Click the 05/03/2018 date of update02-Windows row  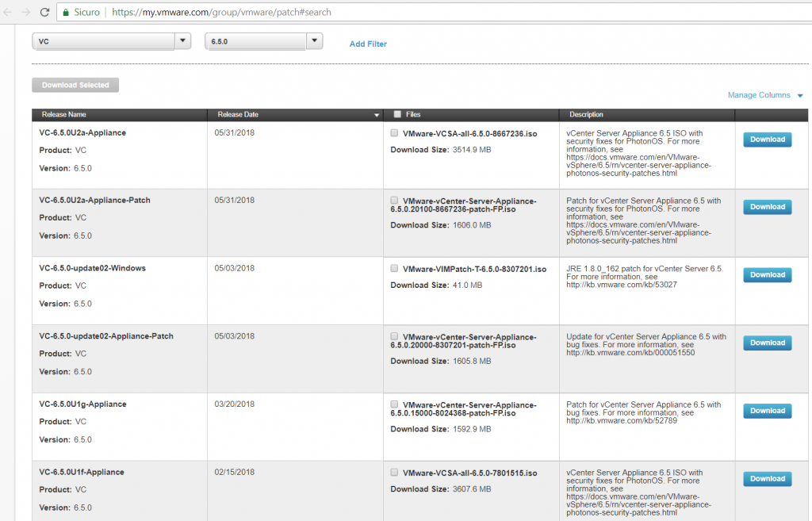point(235,268)
